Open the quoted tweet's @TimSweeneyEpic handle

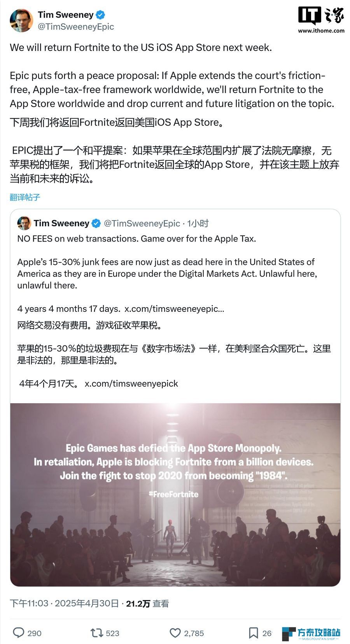(x=142, y=223)
